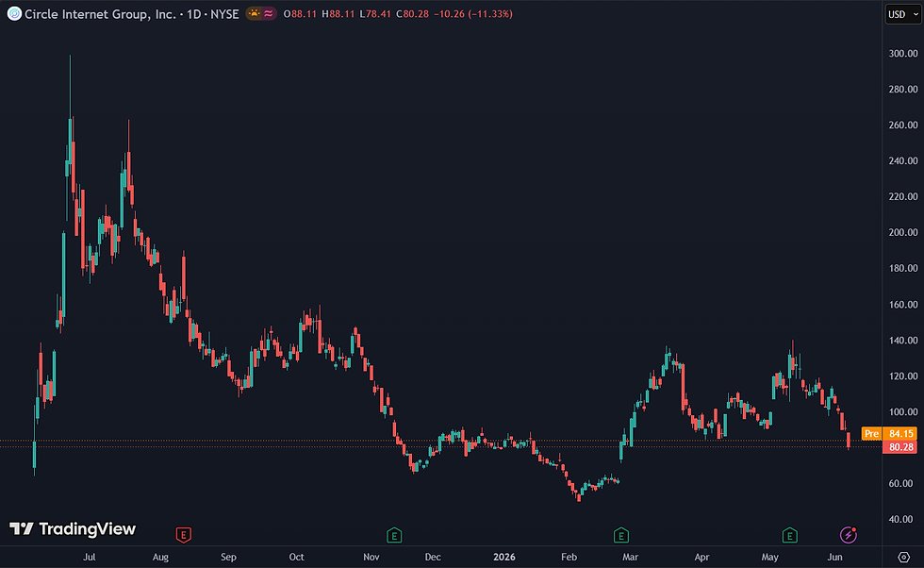924x568 pixels.
Task: Click the open value O88.11
Action: [x=301, y=14]
